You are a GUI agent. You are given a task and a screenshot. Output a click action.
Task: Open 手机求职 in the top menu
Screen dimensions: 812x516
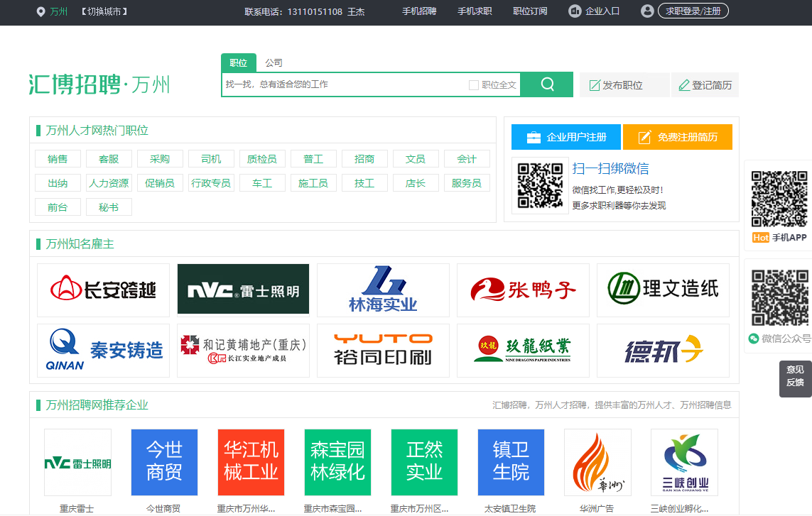(x=475, y=11)
